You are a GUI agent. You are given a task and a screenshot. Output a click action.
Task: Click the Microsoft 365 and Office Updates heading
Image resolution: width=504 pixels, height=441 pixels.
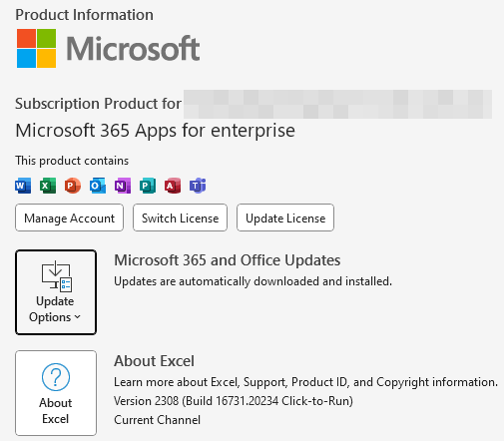(x=228, y=260)
